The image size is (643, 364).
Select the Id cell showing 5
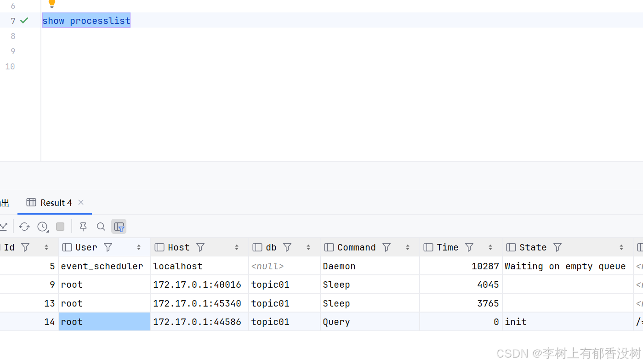(29, 266)
